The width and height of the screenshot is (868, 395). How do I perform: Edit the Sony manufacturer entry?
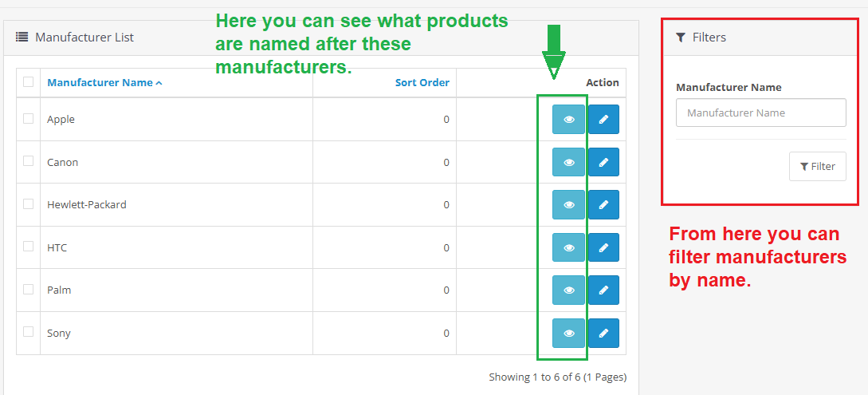[x=603, y=333]
